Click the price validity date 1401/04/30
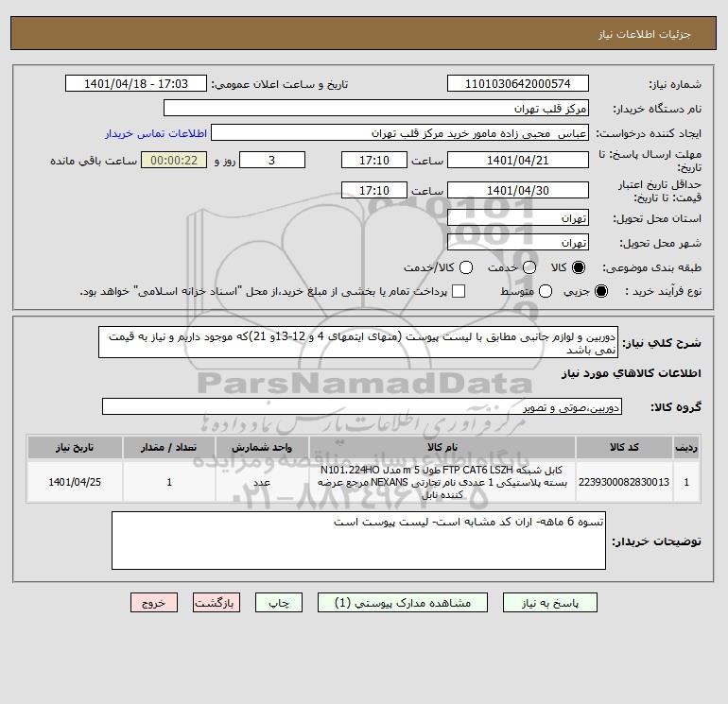Image resolution: width=728 pixels, height=704 pixels. pos(518,190)
